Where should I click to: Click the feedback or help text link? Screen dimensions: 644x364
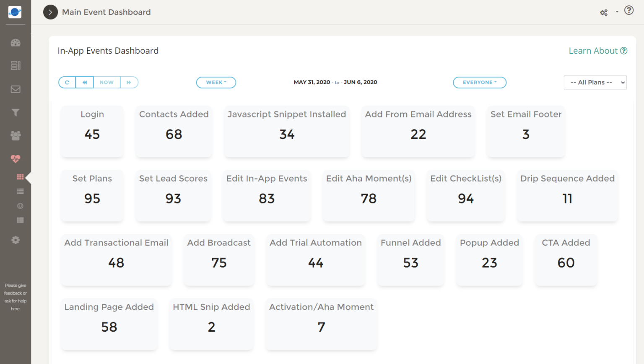16,297
